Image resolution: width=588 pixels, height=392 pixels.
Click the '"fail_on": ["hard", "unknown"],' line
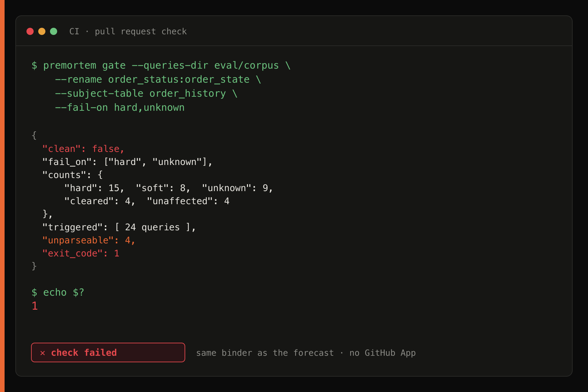pyautogui.click(x=127, y=162)
